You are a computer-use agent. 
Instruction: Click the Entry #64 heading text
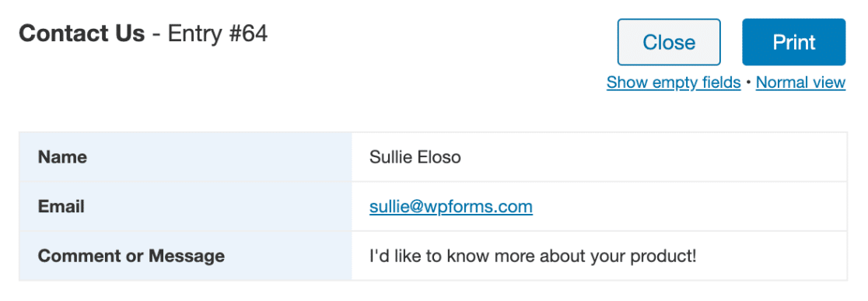pyautogui.click(x=218, y=33)
